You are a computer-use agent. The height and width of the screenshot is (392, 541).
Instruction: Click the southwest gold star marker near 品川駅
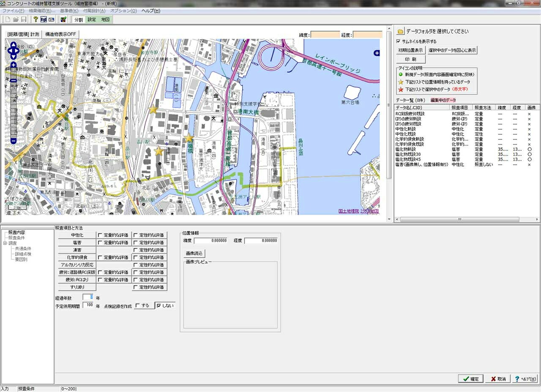tap(158, 151)
